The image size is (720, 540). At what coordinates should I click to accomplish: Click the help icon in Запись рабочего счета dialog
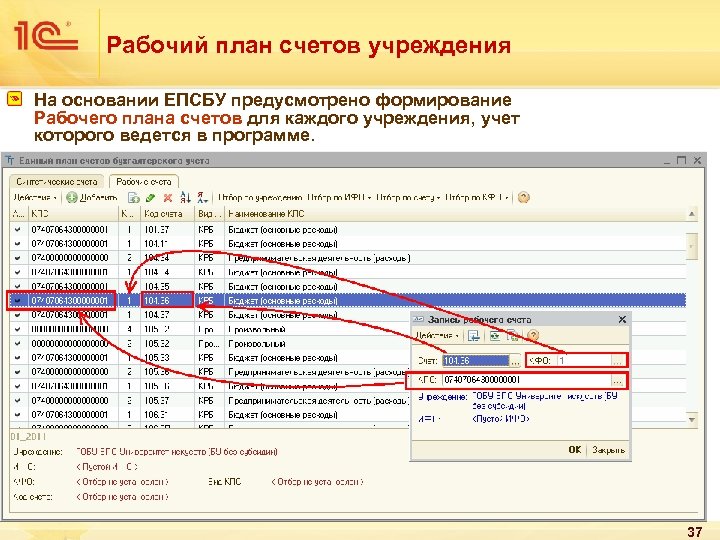pyautogui.click(x=533, y=336)
